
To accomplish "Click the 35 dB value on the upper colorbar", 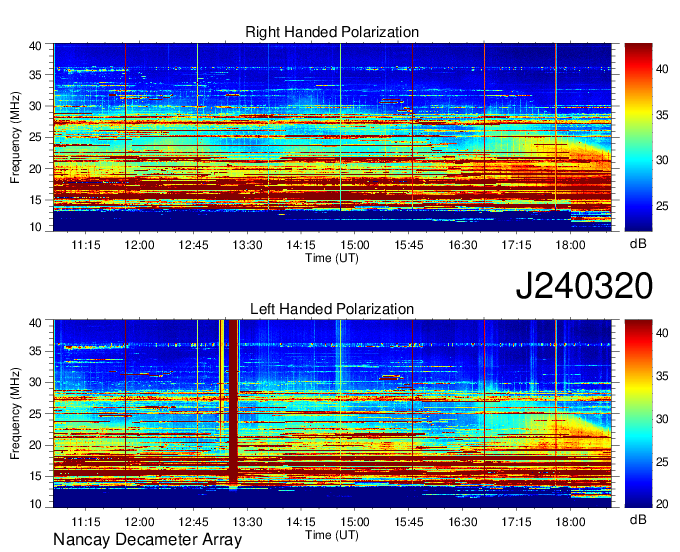I will coord(662,115).
